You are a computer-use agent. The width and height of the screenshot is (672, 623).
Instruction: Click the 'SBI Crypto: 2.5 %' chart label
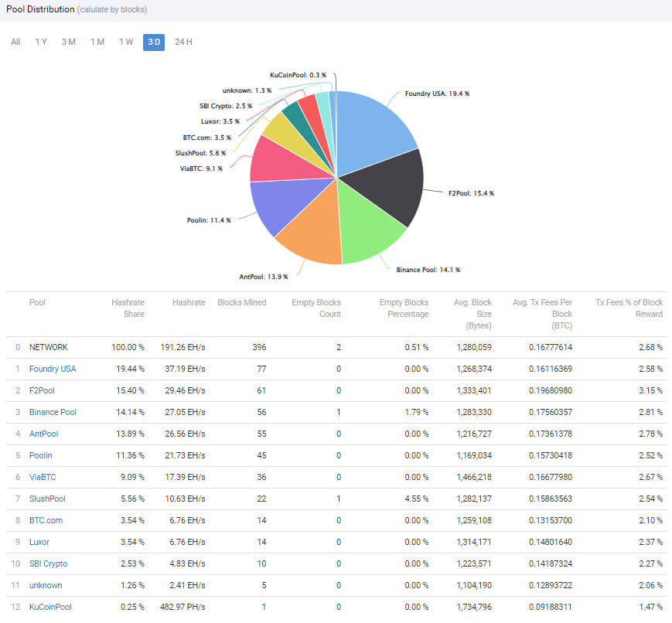click(226, 106)
